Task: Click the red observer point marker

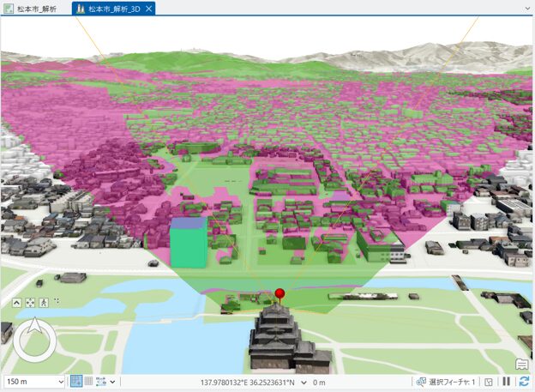Action: click(x=279, y=294)
